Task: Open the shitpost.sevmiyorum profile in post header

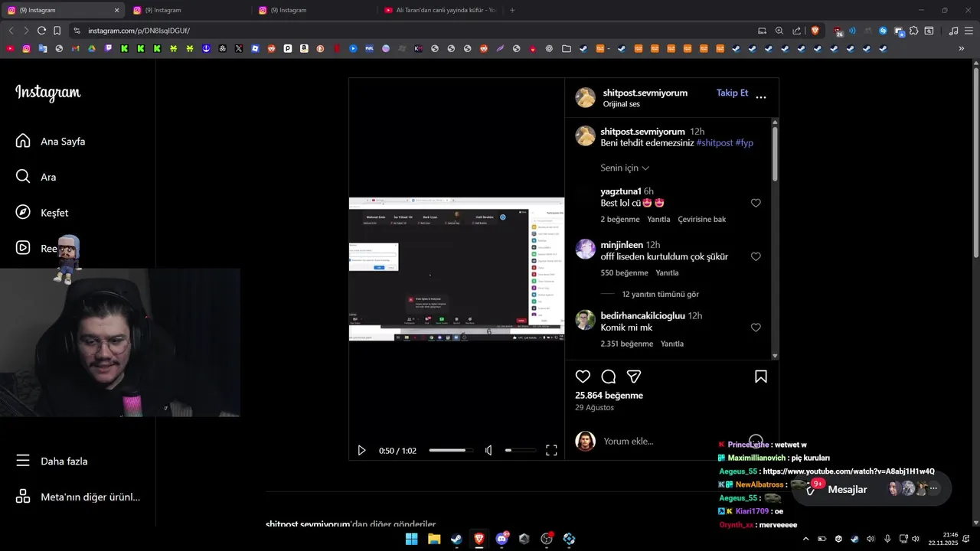Action: click(x=645, y=93)
